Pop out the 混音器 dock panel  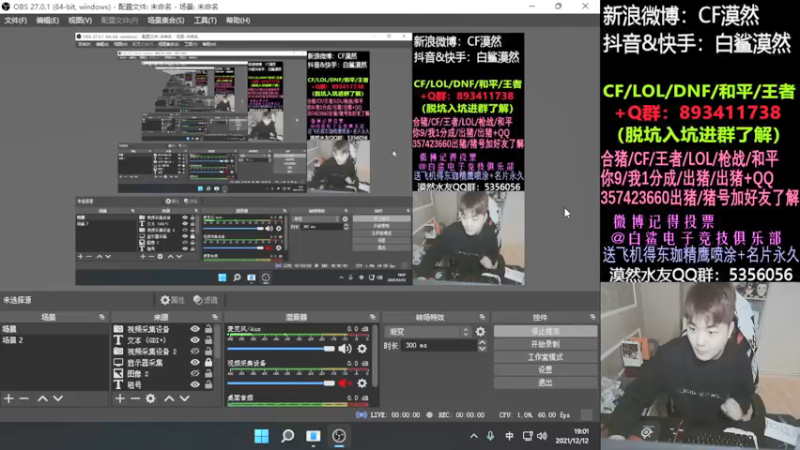point(372,317)
